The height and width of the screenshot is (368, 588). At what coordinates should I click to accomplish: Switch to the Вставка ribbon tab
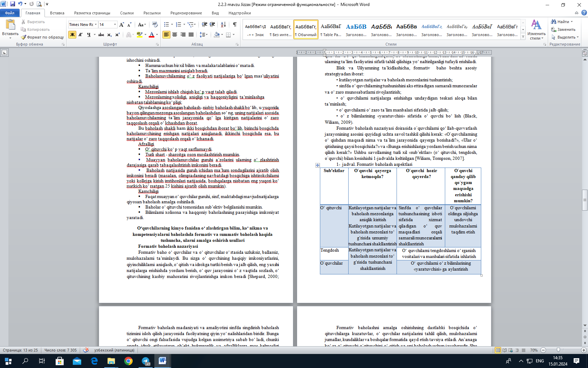coord(57,13)
